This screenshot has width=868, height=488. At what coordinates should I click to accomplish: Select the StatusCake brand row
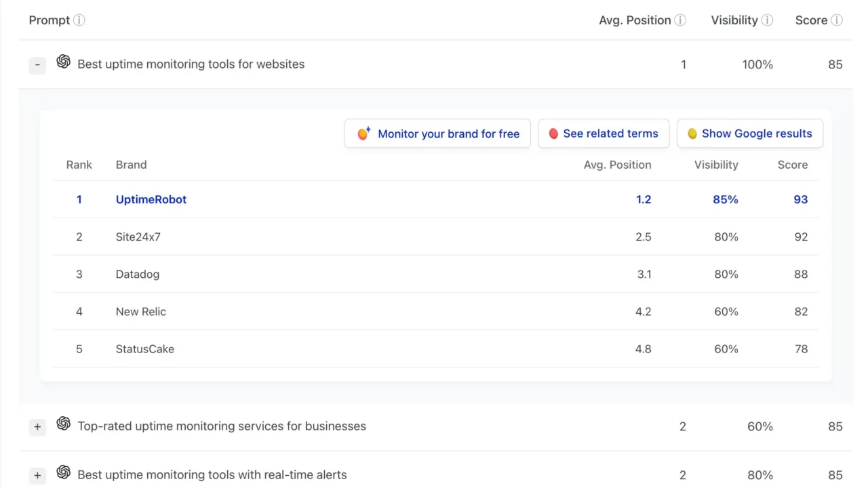click(x=435, y=348)
